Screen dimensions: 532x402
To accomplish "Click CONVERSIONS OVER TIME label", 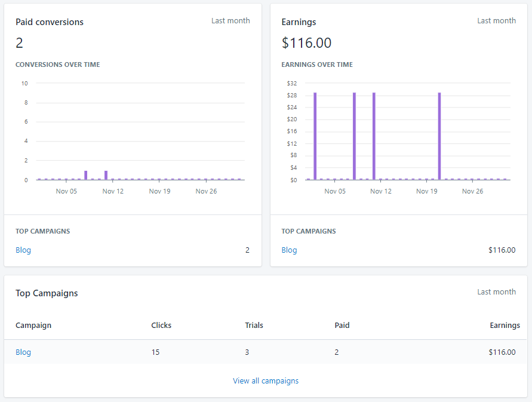I will [x=58, y=65].
